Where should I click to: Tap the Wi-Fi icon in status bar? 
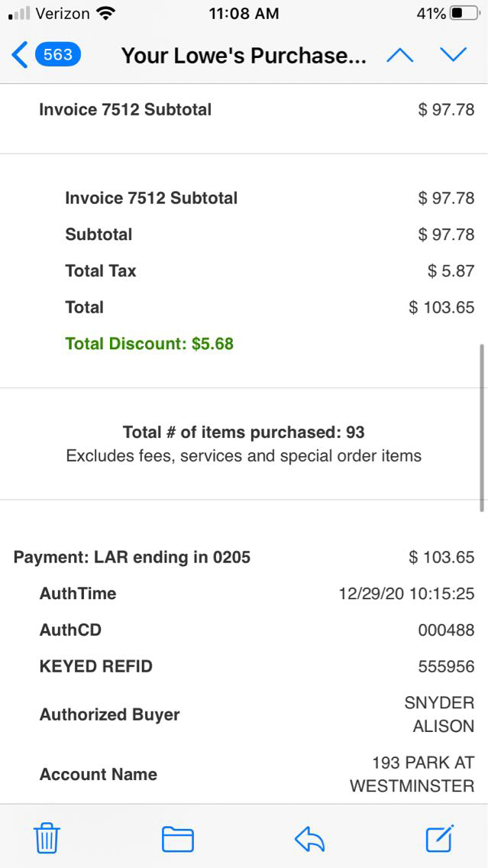[106, 14]
